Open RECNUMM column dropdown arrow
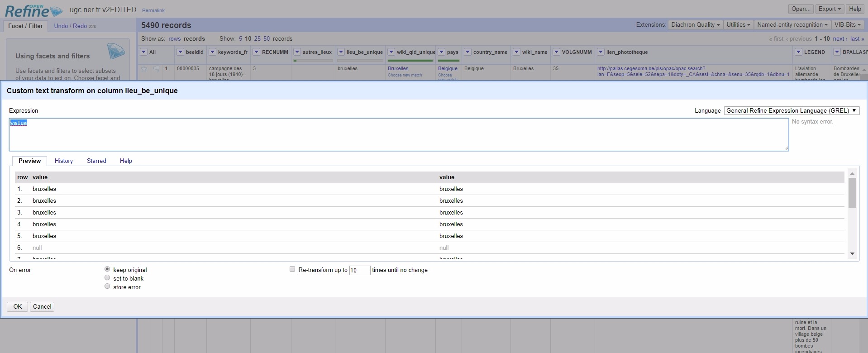Viewport: 868px width, 353px height. (x=256, y=52)
